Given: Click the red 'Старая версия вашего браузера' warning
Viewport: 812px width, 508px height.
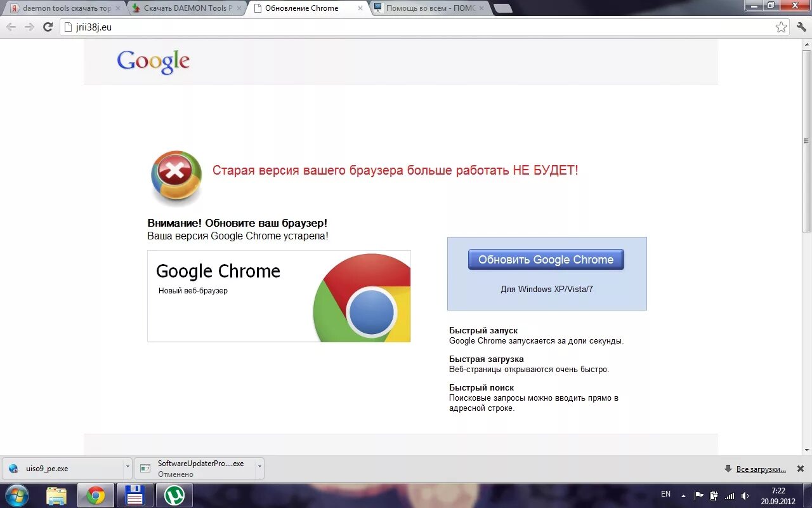Looking at the screenshot, I should pos(395,170).
